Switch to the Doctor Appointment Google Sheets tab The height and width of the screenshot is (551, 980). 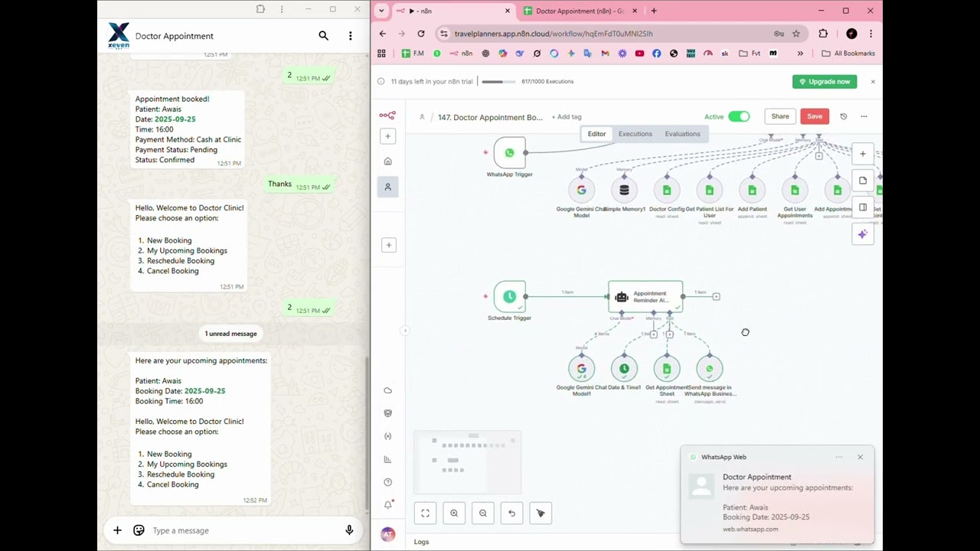point(580,11)
